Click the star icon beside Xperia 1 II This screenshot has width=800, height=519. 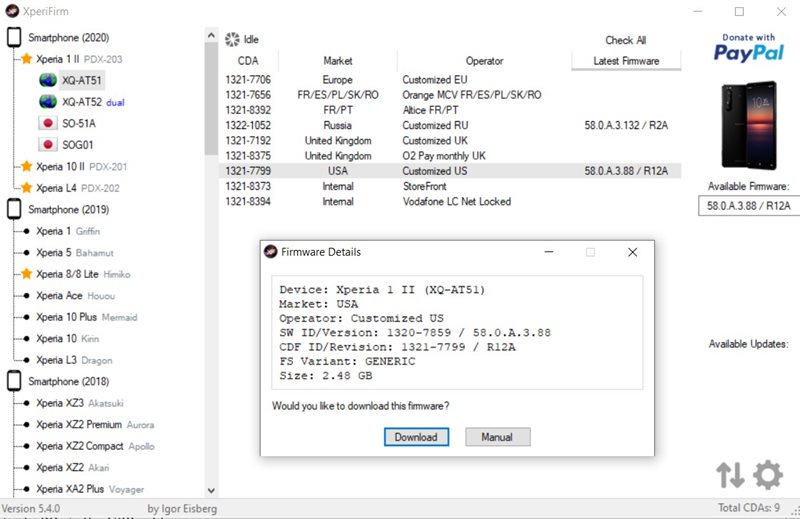click(27, 59)
